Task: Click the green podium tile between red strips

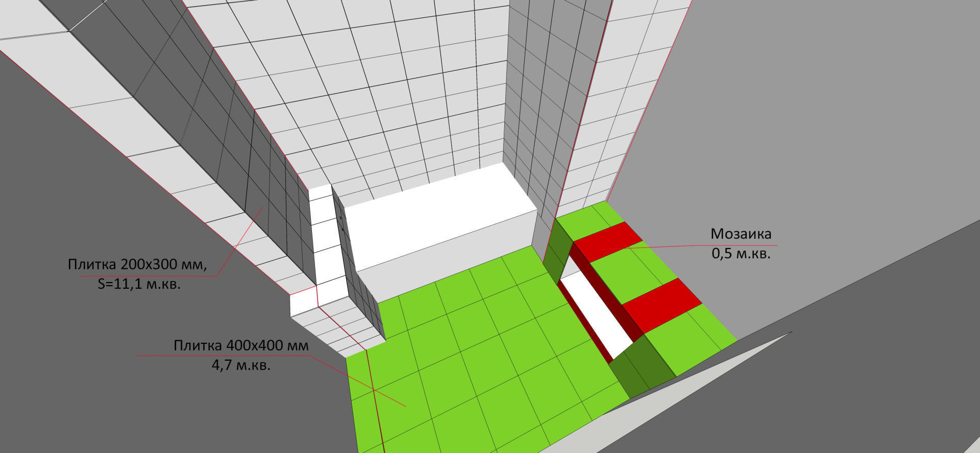Action: 633,270
